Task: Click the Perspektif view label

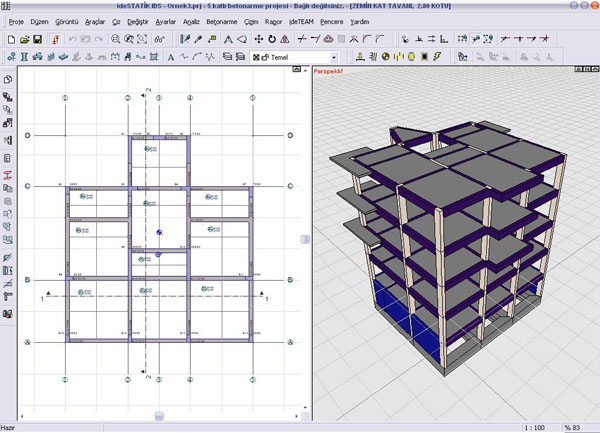Action: (x=328, y=73)
